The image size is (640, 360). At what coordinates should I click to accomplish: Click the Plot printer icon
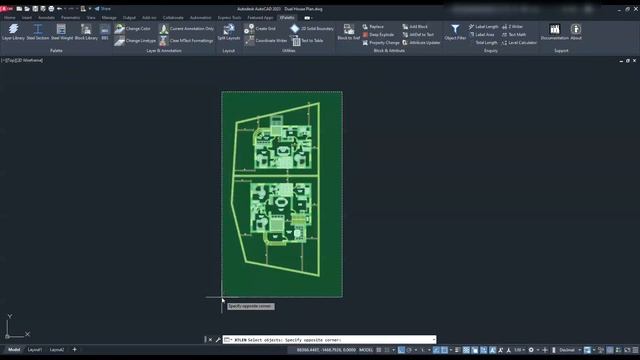tap(51, 9)
